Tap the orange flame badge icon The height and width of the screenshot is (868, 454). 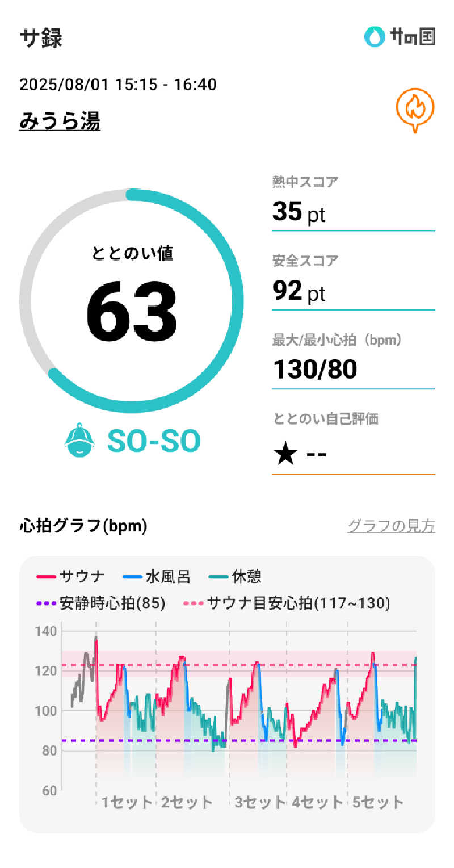point(415,110)
